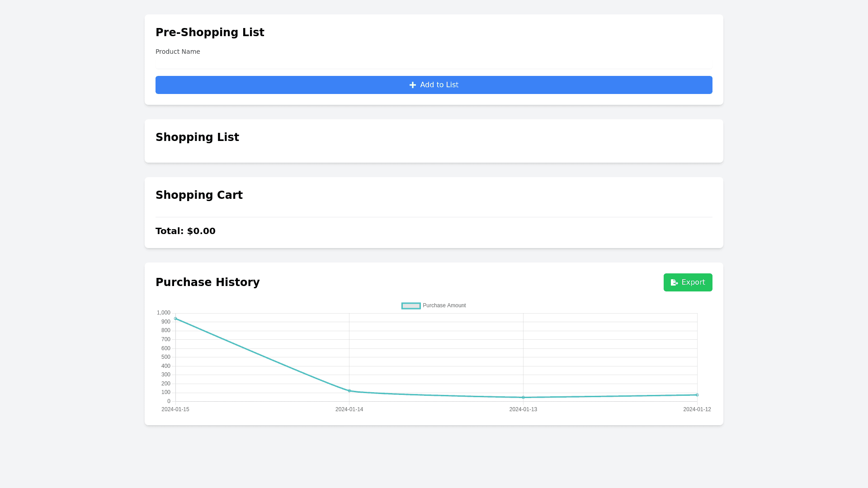This screenshot has height=488, width=868.
Task: Click the 2024-01-13 x-axis date label
Action: point(523,409)
